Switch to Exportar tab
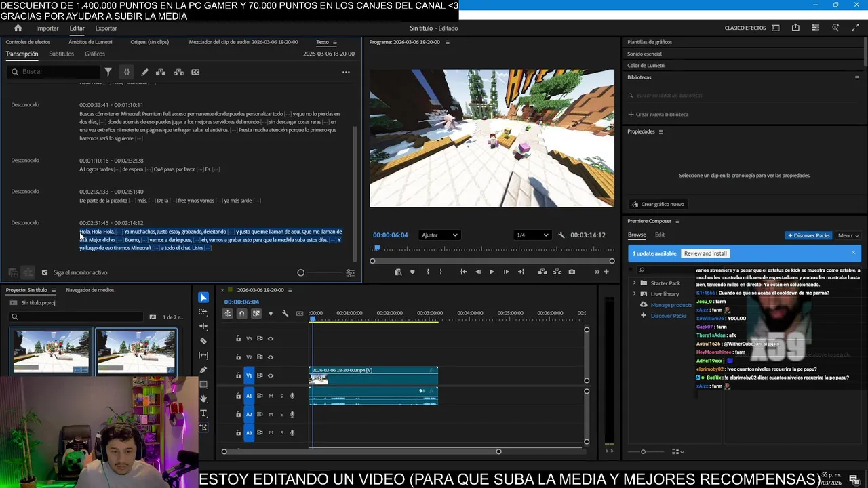 106,28
